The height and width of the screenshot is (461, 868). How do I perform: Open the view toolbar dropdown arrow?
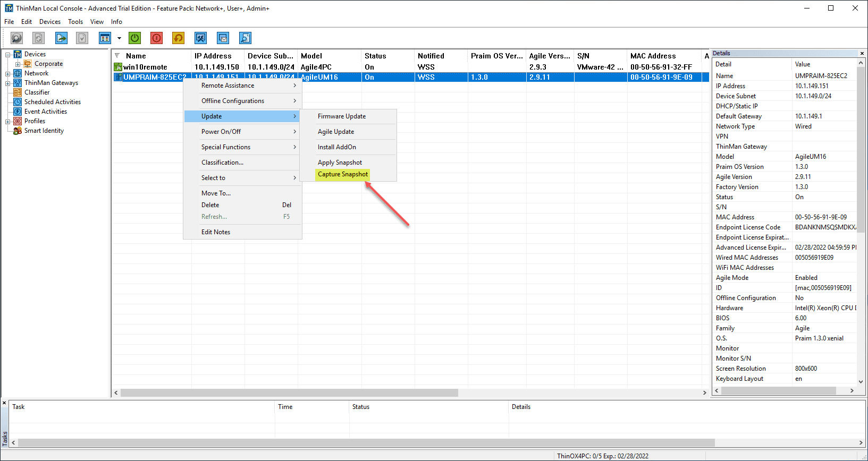click(x=119, y=38)
